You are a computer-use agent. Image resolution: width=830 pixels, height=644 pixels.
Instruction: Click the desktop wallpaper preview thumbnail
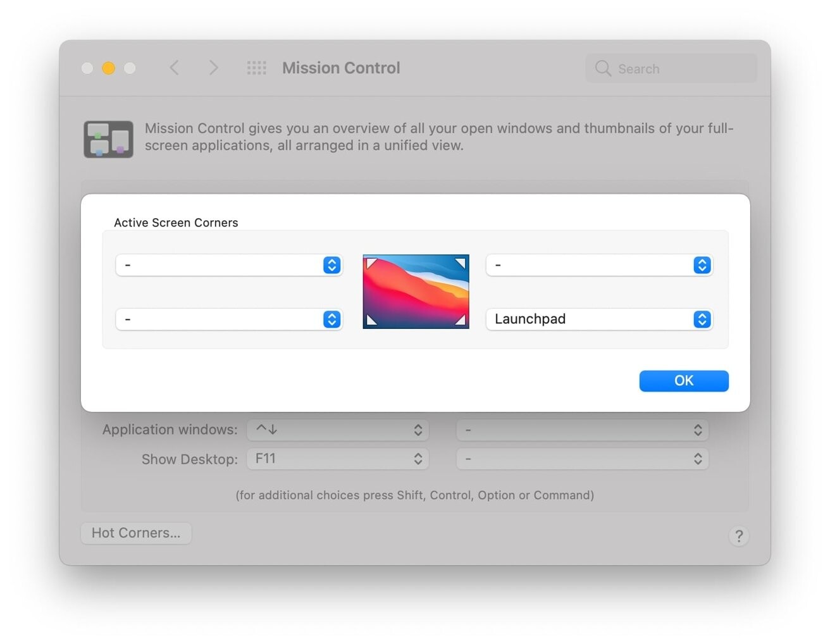416,292
